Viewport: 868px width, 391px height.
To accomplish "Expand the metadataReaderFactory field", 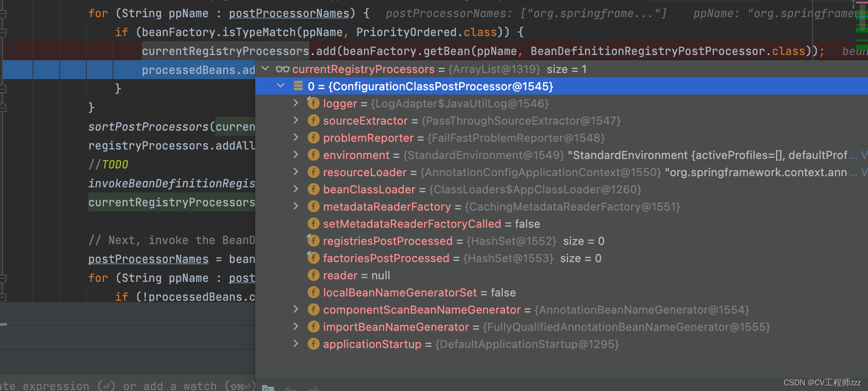I will point(296,206).
